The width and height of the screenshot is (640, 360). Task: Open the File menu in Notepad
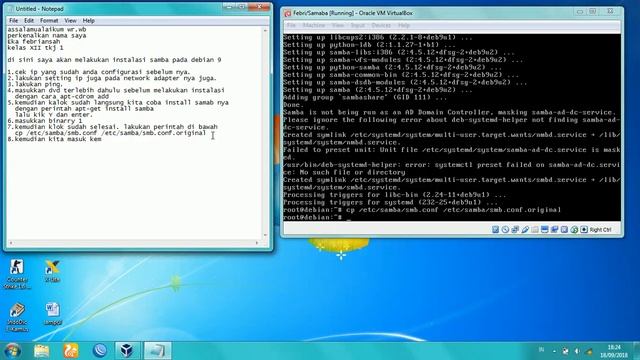[13, 20]
